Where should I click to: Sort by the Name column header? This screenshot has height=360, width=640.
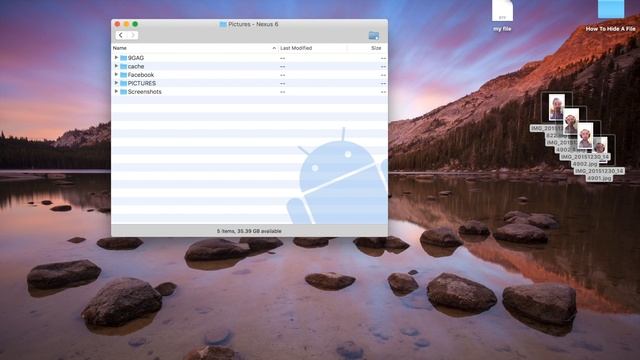(120, 48)
